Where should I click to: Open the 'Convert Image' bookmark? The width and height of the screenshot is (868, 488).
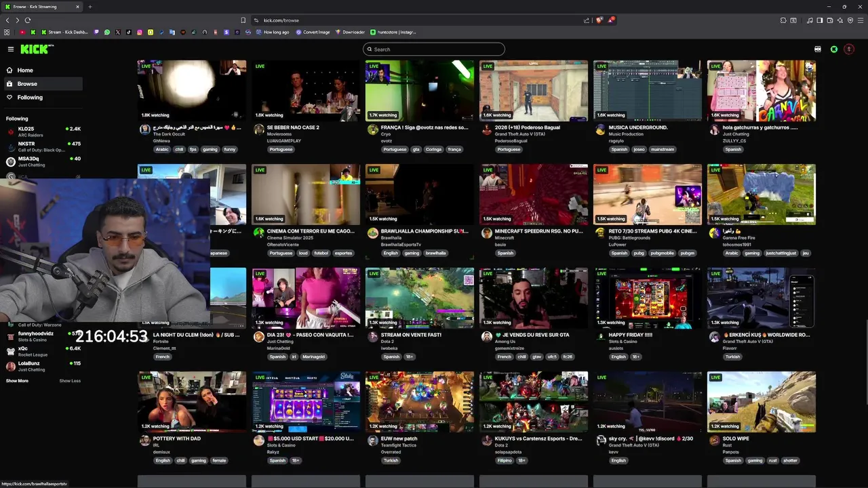(x=313, y=32)
